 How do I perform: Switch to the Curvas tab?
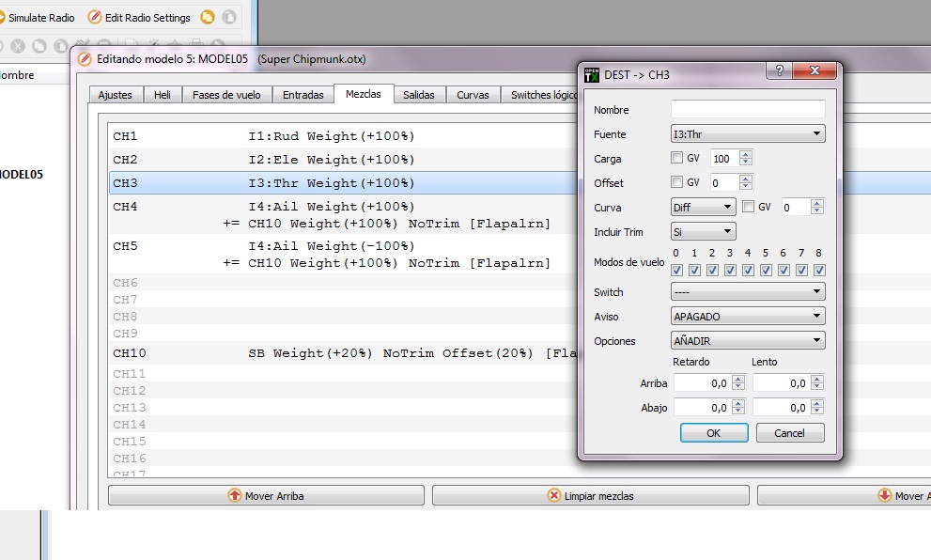[x=473, y=95]
